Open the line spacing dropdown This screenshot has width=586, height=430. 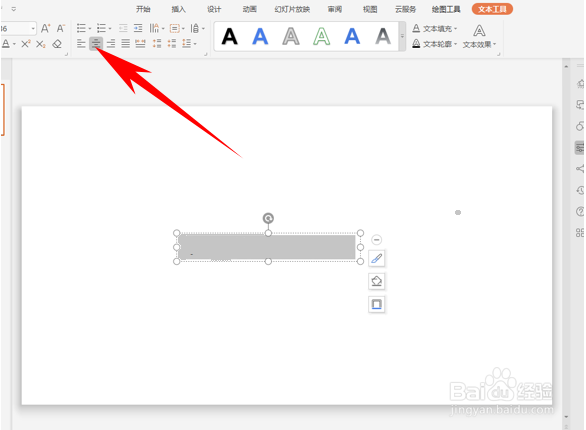tap(197, 28)
